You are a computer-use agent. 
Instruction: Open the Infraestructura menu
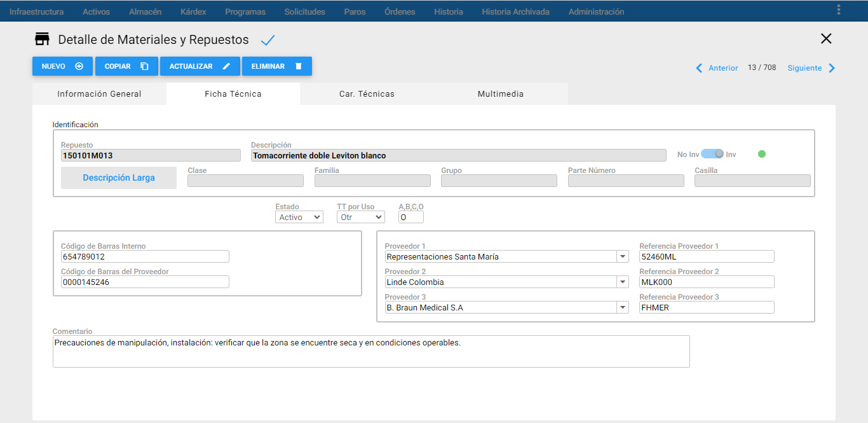coord(36,11)
